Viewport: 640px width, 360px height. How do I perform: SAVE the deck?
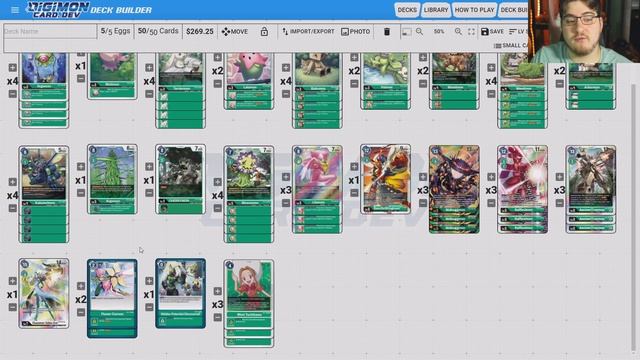click(492, 31)
